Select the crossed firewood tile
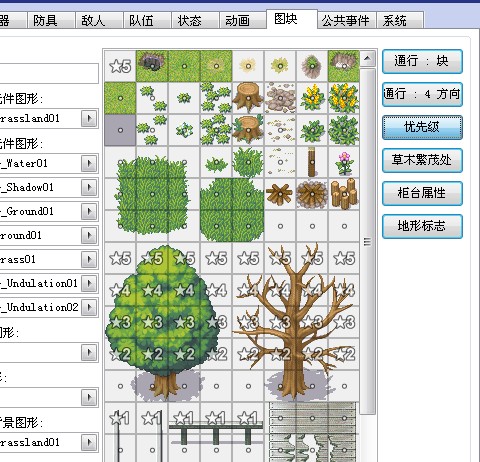This screenshot has height=462, width=480. pos(280,194)
